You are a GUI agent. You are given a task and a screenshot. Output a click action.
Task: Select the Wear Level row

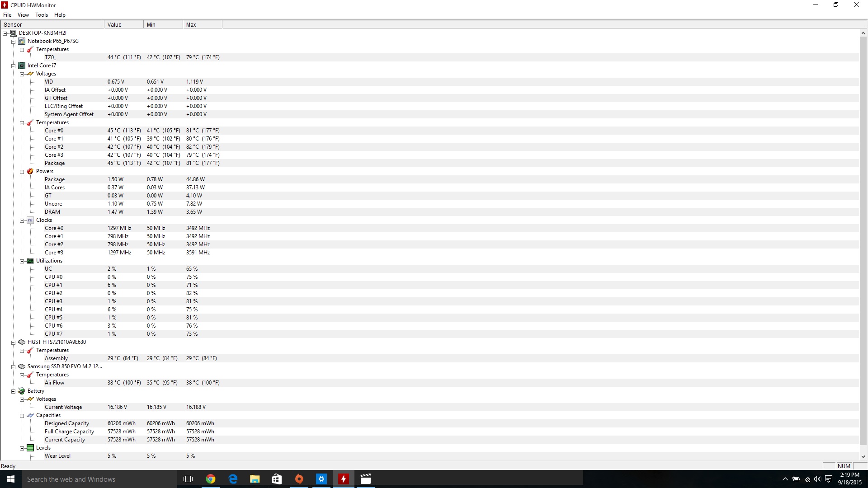pos(429,456)
